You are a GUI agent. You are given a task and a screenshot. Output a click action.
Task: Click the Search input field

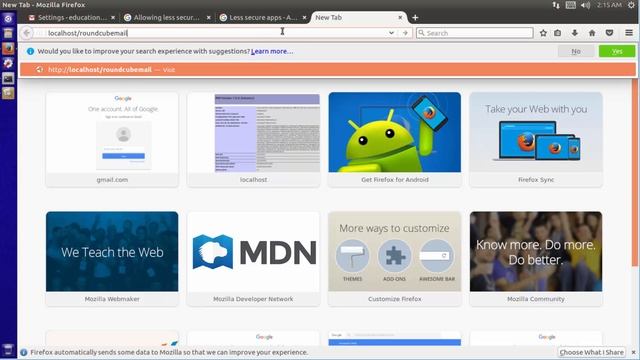(x=475, y=33)
